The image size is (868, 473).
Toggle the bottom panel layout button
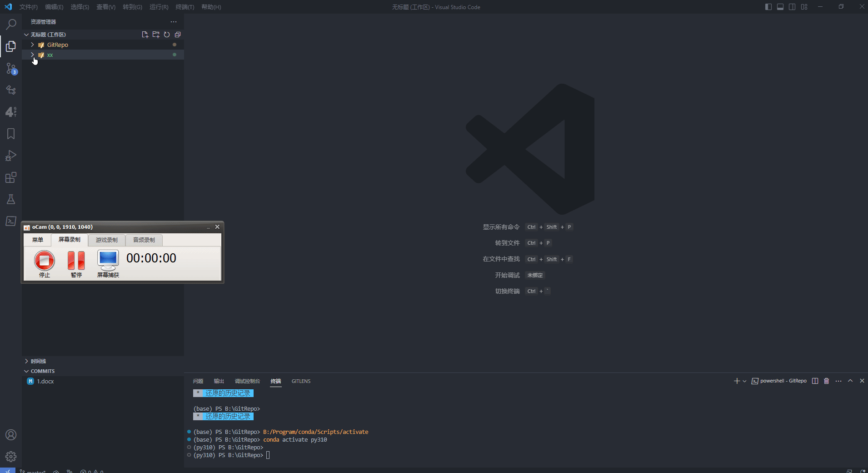(x=780, y=7)
